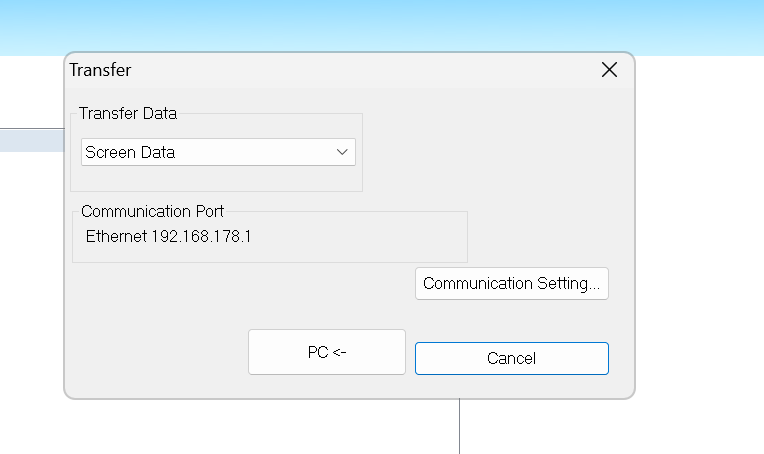The width and height of the screenshot is (764, 454).
Task: Click empty area inside Transfer Data group
Action: tap(217, 178)
